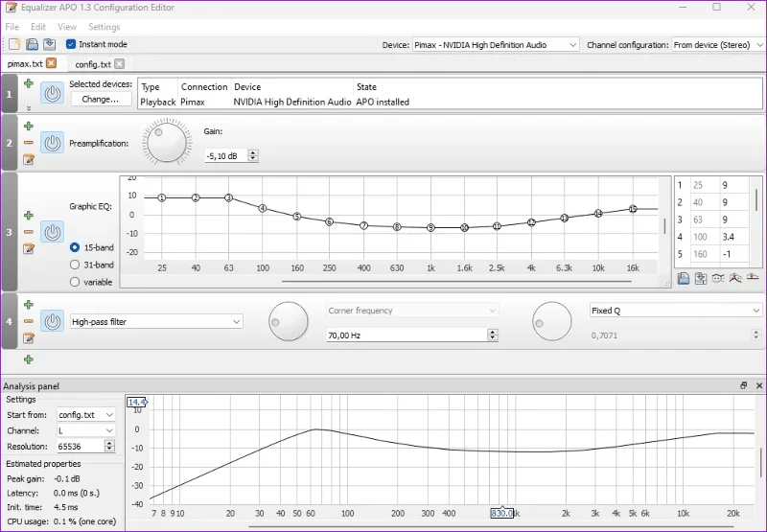Close the pimax.txt tab
This screenshot has height=532, width=767.
click(52, 63)
